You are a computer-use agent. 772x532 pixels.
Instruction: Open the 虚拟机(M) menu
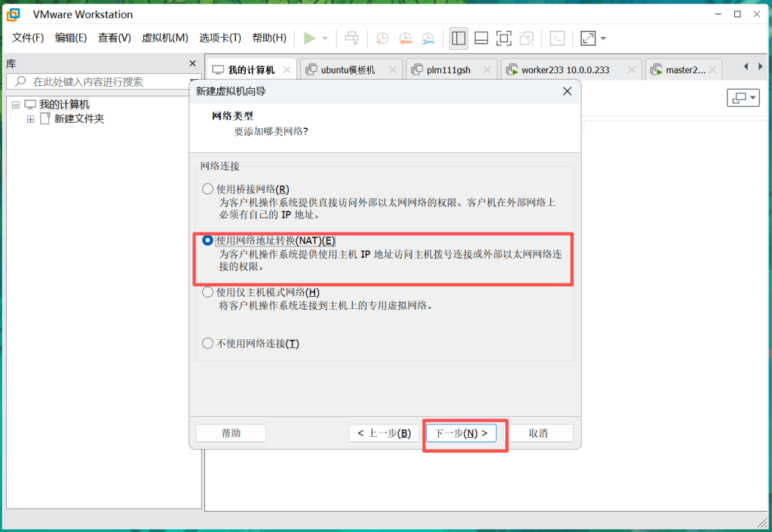tap(164, 38)
